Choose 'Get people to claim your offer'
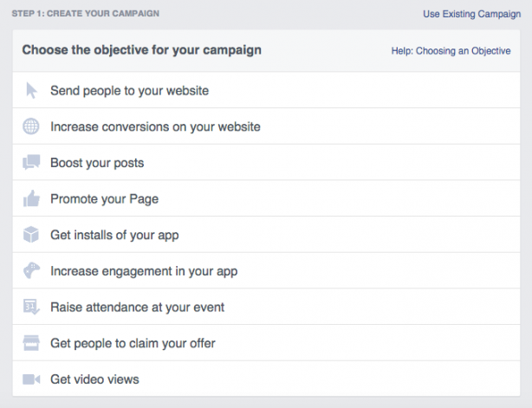Image resolution: width=532 pixels, height=408 pixels. click(266, 343)
